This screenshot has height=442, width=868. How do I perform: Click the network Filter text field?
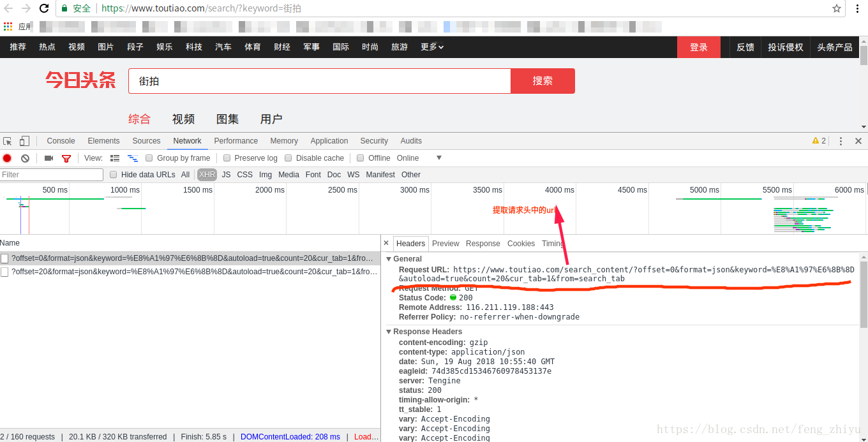tap(52, 175)
